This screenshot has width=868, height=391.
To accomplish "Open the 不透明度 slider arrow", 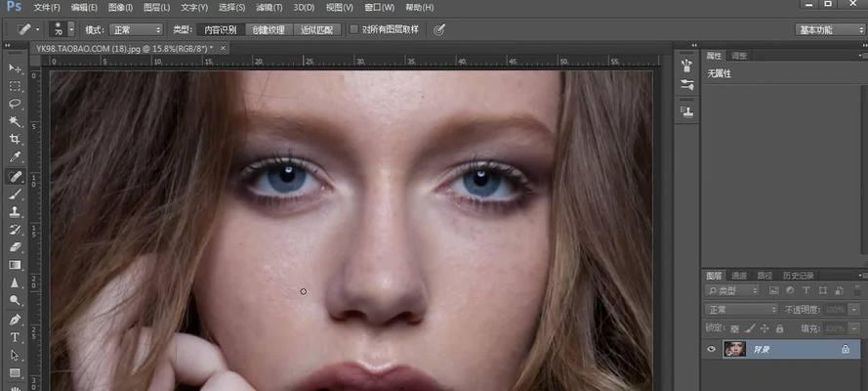I will 854,310.
